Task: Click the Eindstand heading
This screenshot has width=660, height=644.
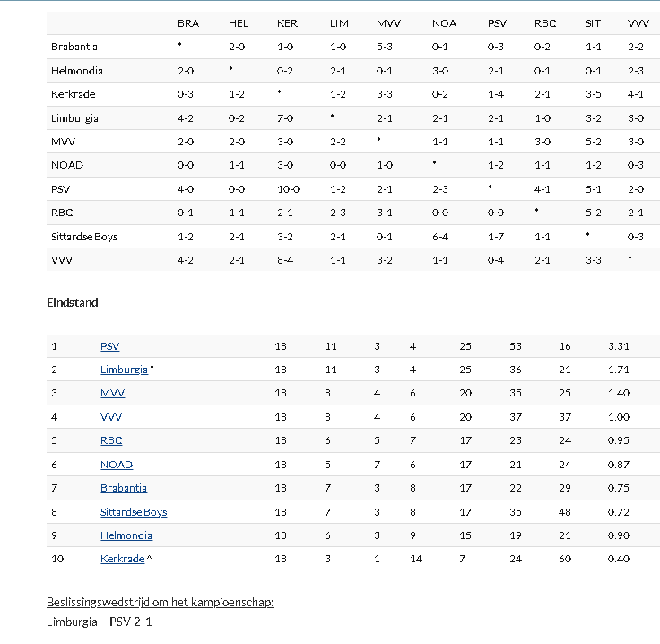Action: coord(73,303)
